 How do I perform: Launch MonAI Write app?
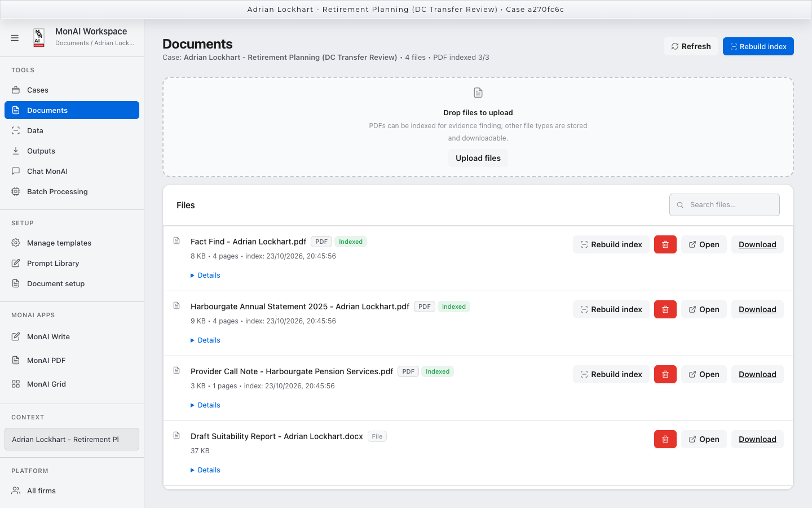(72, 336)
